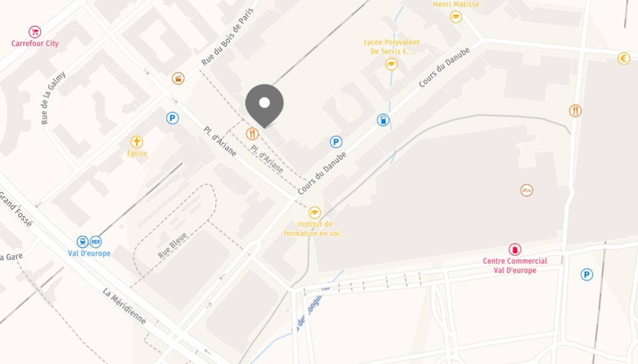Select the euro bank icon
638x364 pixels.
tap(624, 58)
